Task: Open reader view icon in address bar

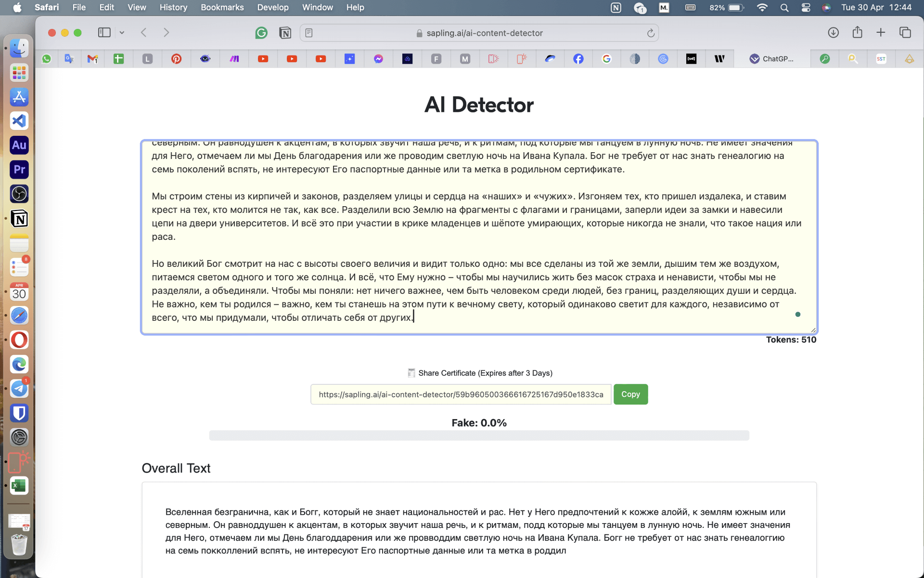Action: pos(309,33)
